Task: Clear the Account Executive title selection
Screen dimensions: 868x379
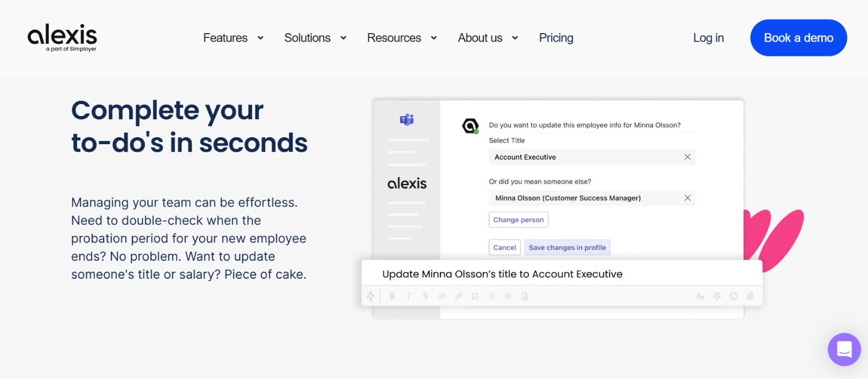Action: tap(687, 157)
